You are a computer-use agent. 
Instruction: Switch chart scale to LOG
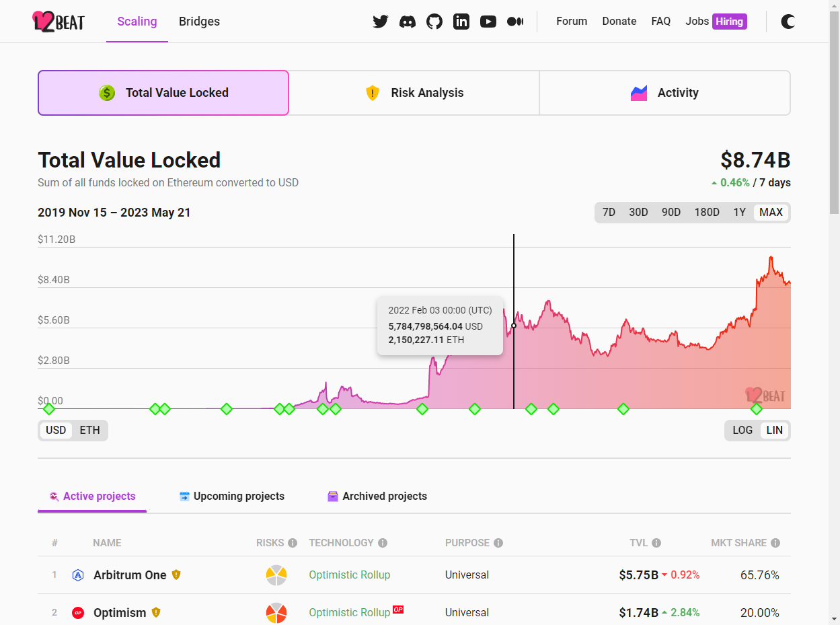point(742,431)
